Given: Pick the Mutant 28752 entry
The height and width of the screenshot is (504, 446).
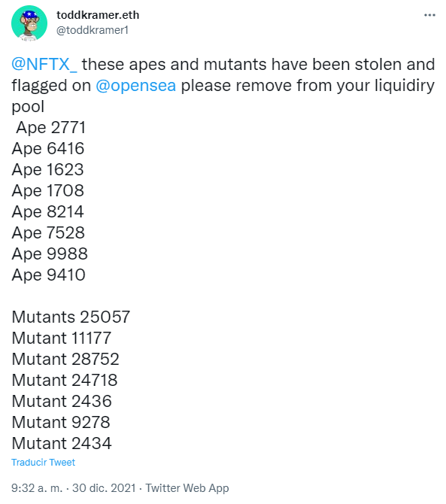Looking at the screenshot, I should click(65, 359).
